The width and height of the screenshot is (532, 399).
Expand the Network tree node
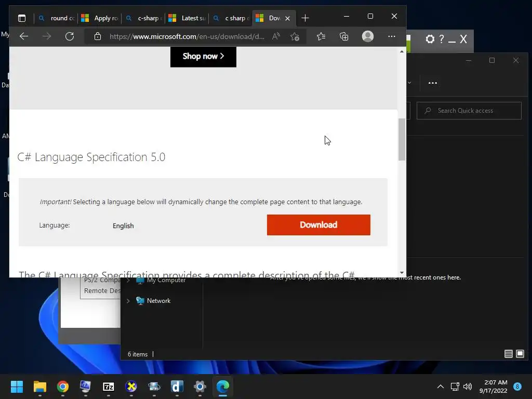(x=128, y=301)
